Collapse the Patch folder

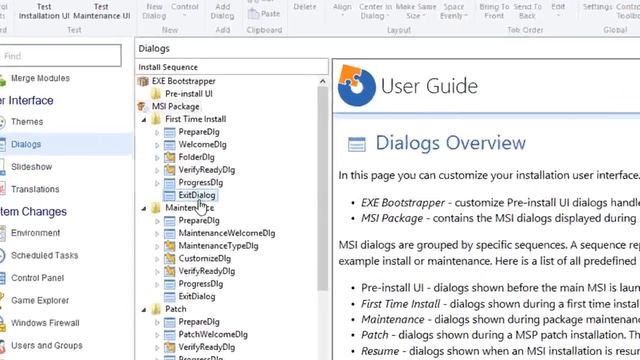point(144,309)
